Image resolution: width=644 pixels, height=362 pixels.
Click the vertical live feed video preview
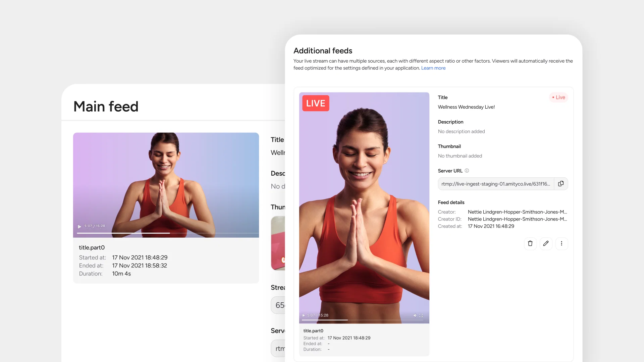(x=364, y=208)
